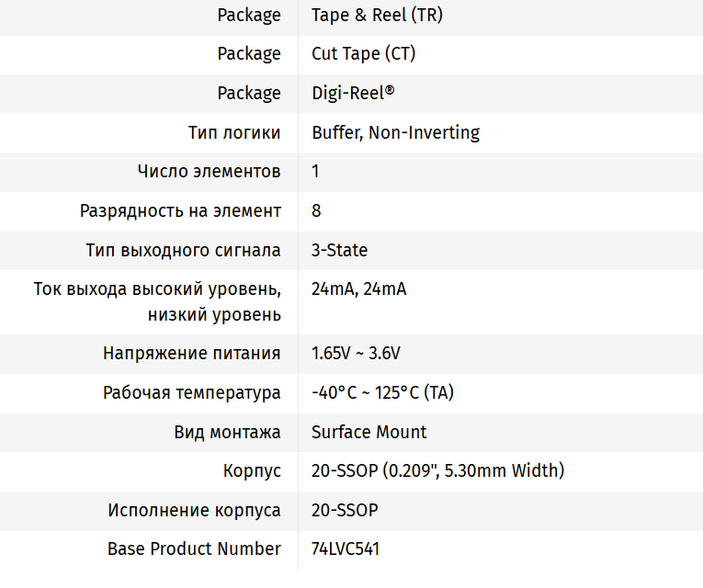The image size is (703, 588).
Task: Click the Тип выходного сигнала label
Action: pos(183,250)
